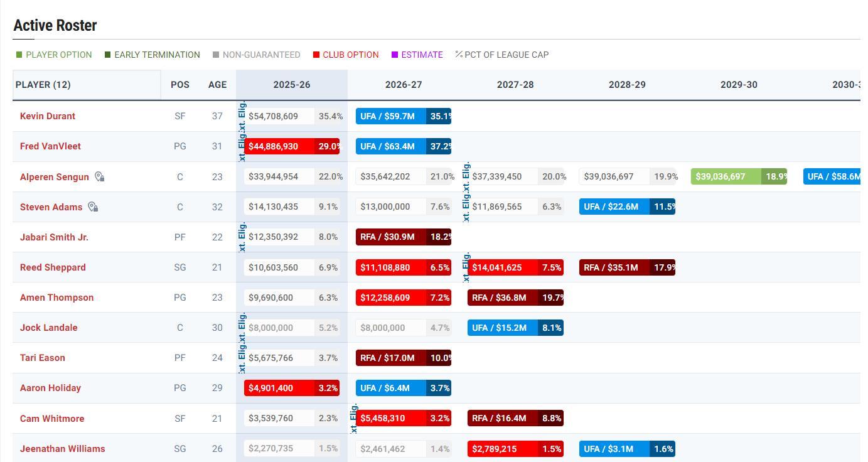This screenshot has height=462, width=868.
Task: Click the Pct of League Cap legend icon
Action: coord(459,55)
